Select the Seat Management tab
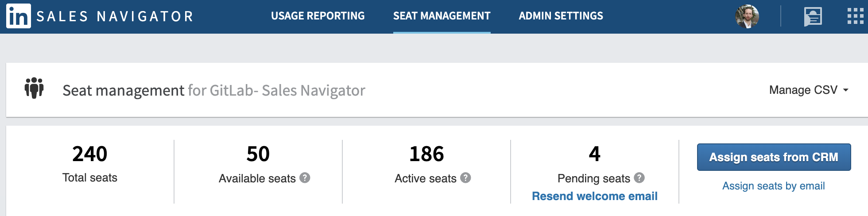Screen dimensions: 868x216 (x=442, y=16)
